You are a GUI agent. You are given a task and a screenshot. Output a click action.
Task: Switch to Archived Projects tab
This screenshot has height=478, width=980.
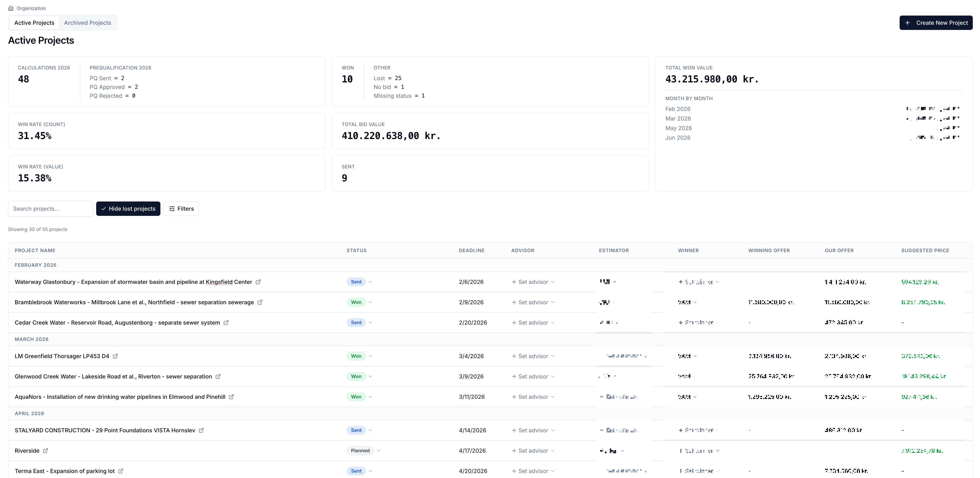tap(88, 23)
